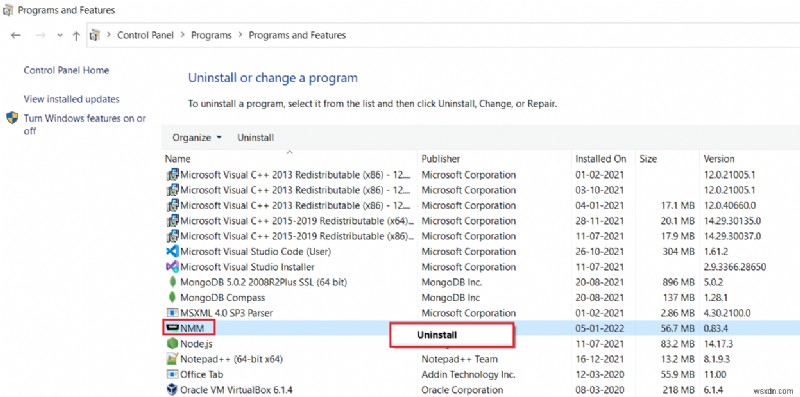Viewport: 800px width, 397px height.
Task: Click icon of Visual C++ 2013 installed 01-02-2021
Action: tap(172, 175)
